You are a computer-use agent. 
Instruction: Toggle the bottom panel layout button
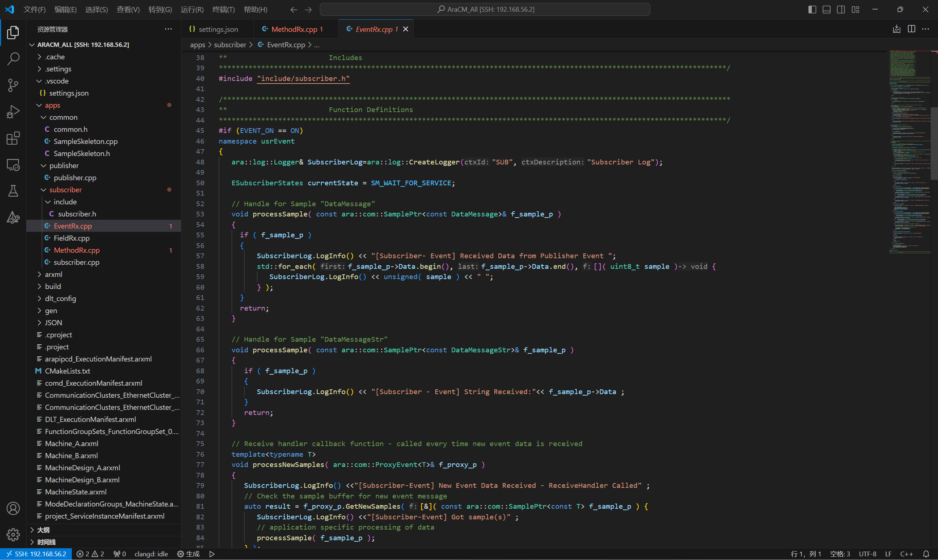[826, 10]
